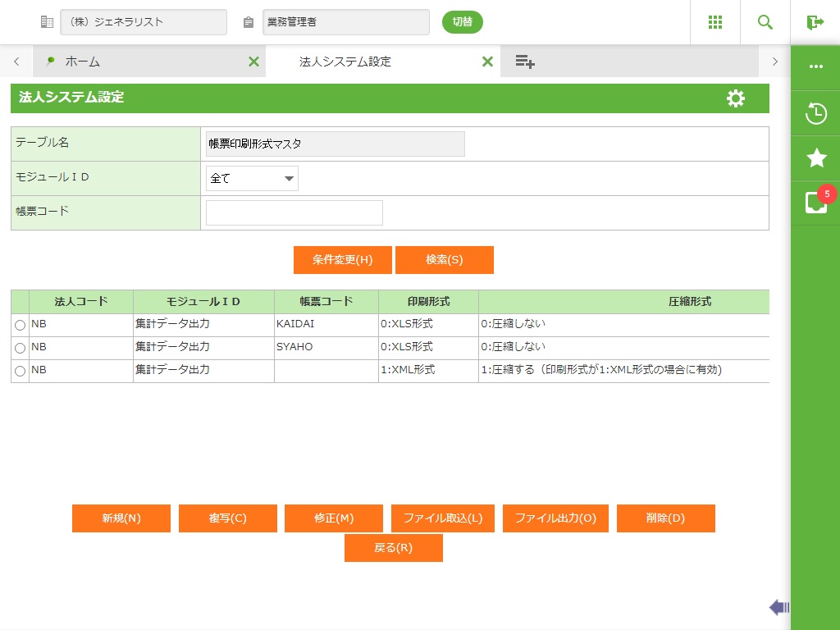This screenshot has height=630, width=840.
Task: Open inbox icon with 5 notifications
Action: pos(815,203)
